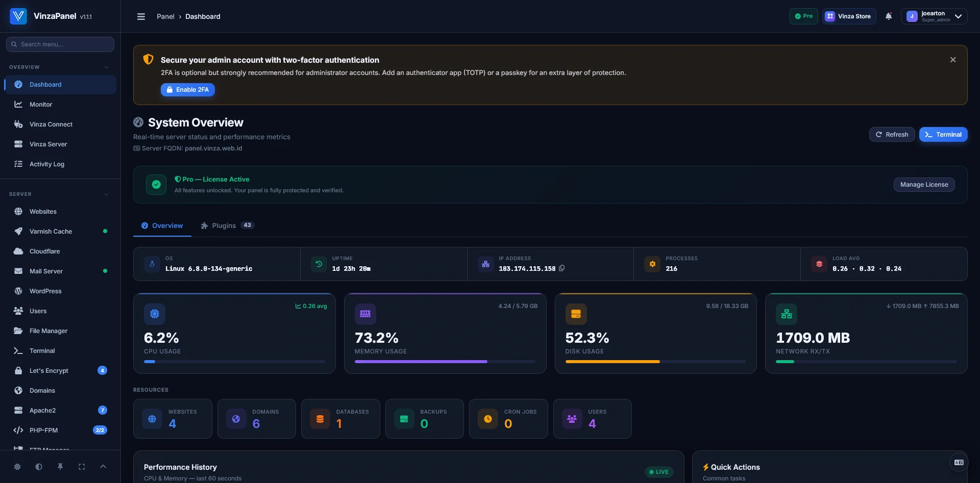Go to Vinza Server page
Viewport: 980px width, 483px height.
click(x=60, y=144)
